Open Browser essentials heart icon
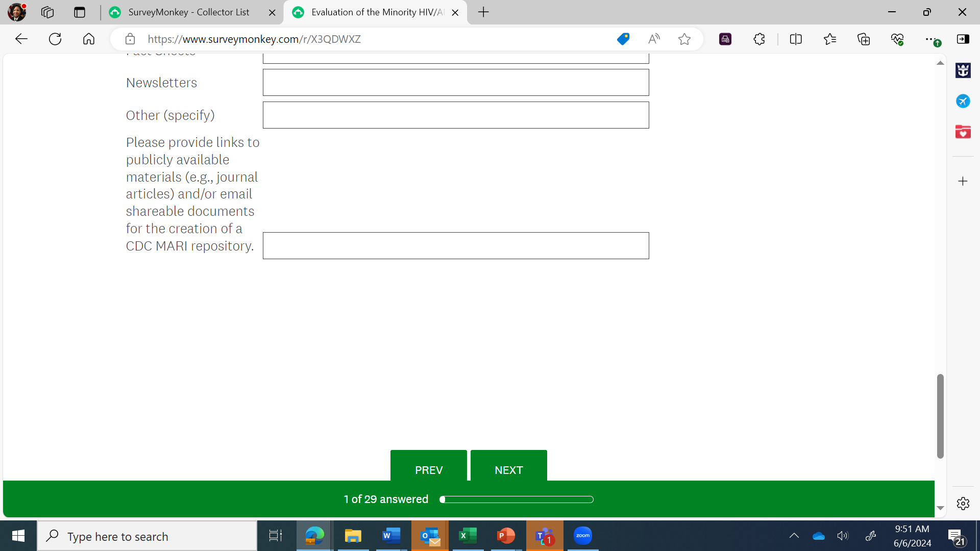This screenshot has width=980, height=551. [897, 39]
